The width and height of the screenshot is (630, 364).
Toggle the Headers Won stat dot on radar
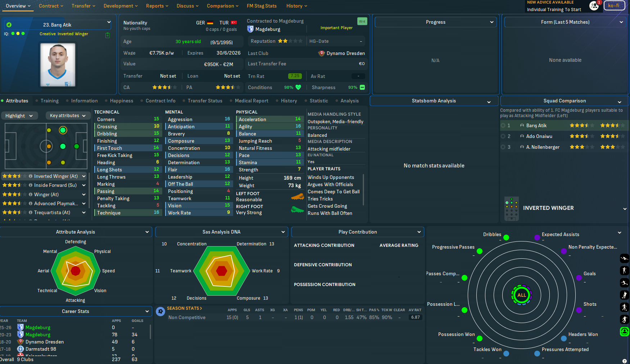coord(564,338)
